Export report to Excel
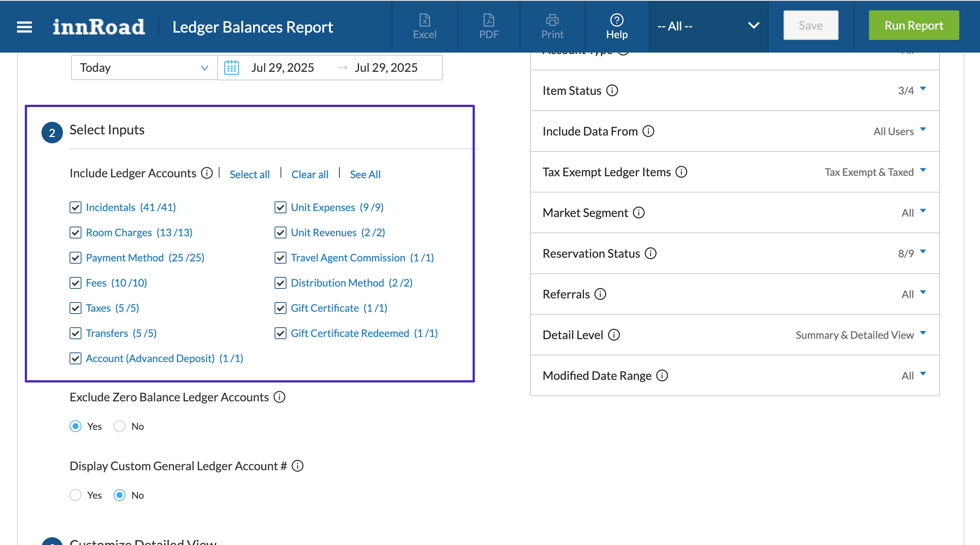Image resolution: width=980 pixels, height=545 pixels. [x=424, y=26]
